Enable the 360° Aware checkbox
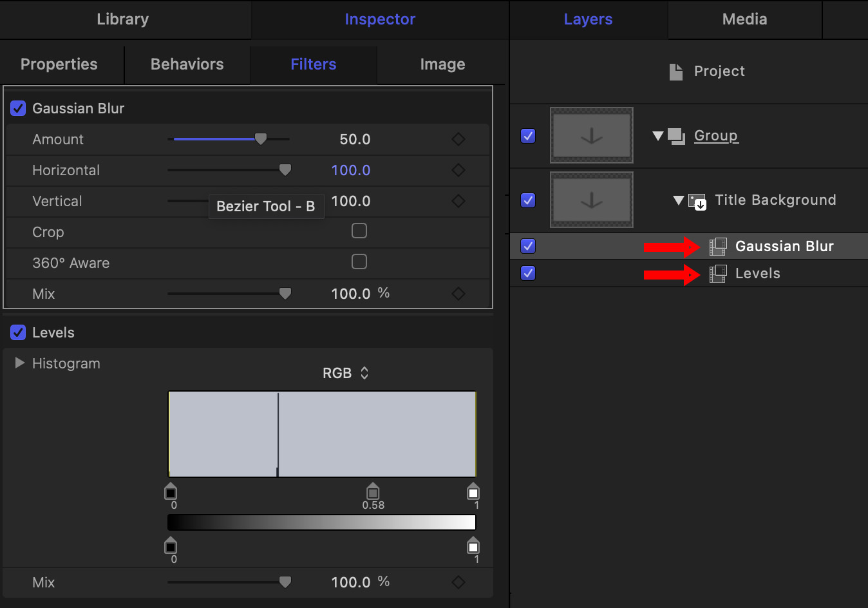The width and height of the screenshot is (868, 608). (359, 261)
